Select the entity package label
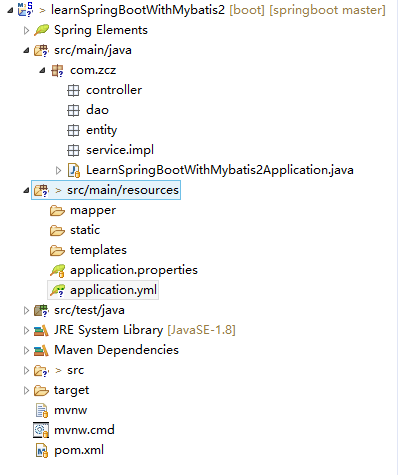Viewport: 398px width, 475px height. (102, 130)
